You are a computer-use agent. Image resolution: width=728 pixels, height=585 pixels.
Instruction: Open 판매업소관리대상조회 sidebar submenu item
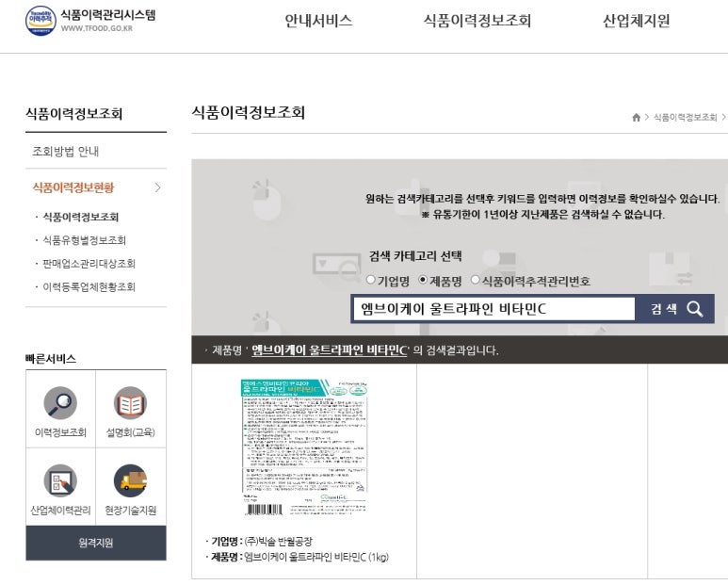[89, 264]
